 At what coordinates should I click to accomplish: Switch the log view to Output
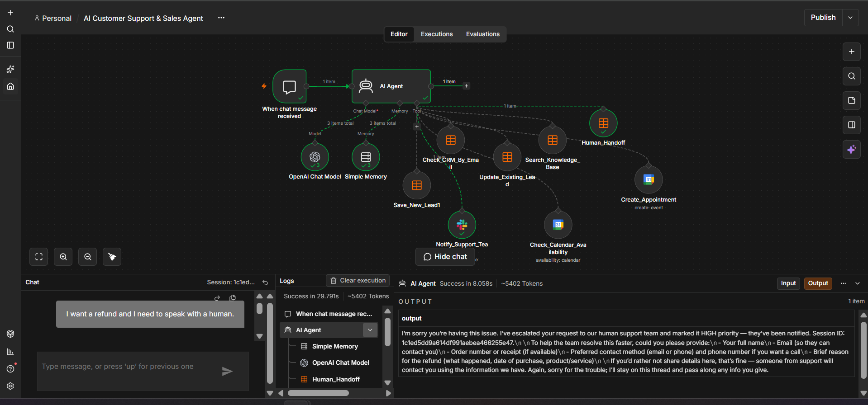point(818,283)
